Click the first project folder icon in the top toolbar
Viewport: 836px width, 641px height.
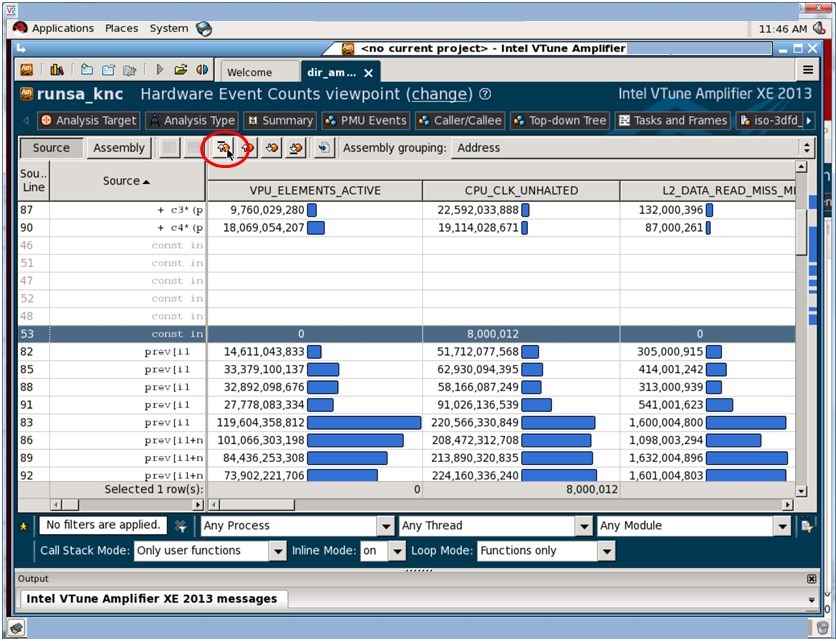tap(87, 70)
